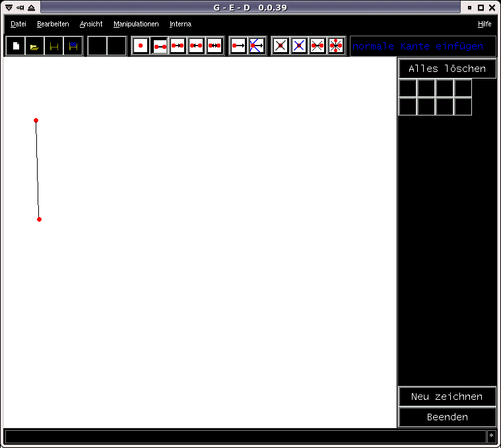Open the Manipulationen menu
Image resolution: width=501 pixels, height=448 pixels.
136,24
